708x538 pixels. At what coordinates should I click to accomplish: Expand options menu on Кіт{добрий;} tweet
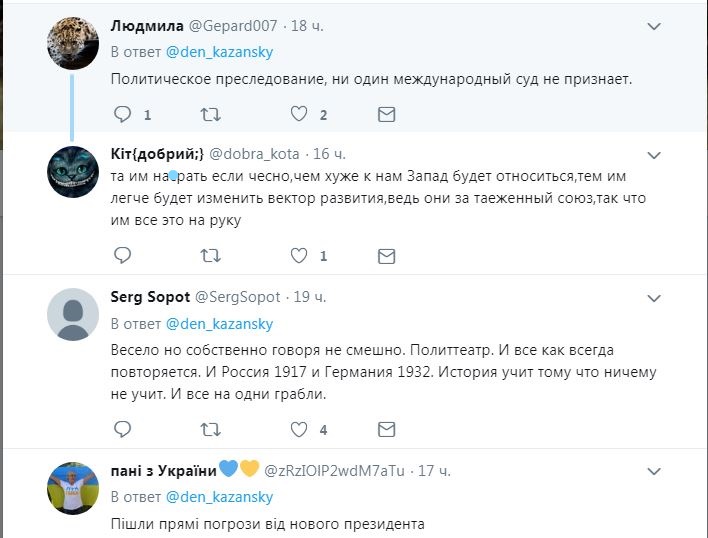tap(654, 156)
